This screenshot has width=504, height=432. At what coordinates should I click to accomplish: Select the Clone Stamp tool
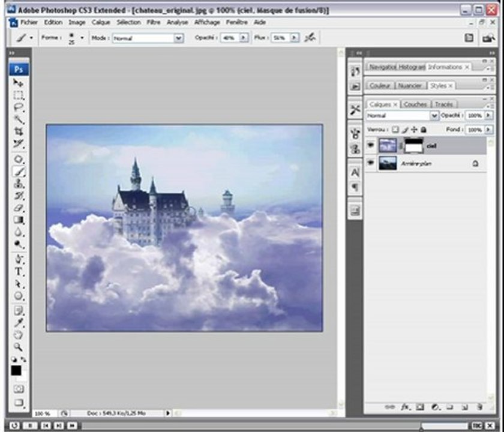click(x=19, y=184)
